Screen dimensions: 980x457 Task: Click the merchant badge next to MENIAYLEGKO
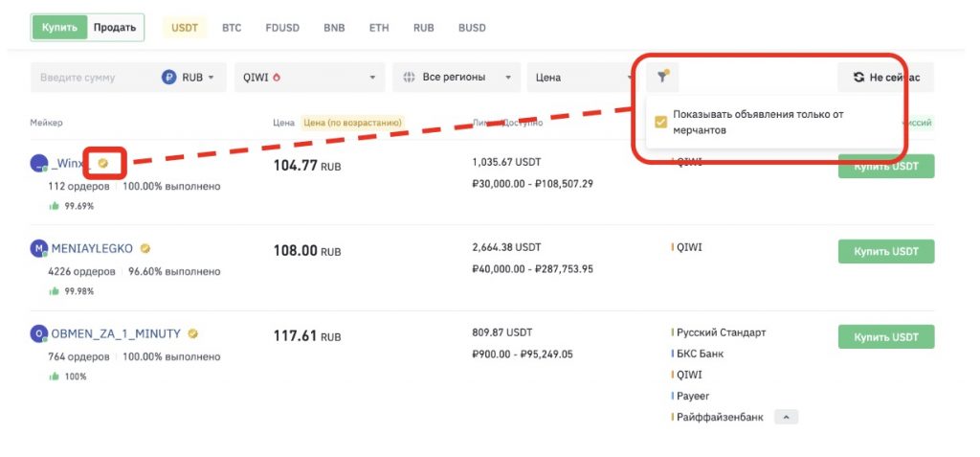[x=145, y=248]
